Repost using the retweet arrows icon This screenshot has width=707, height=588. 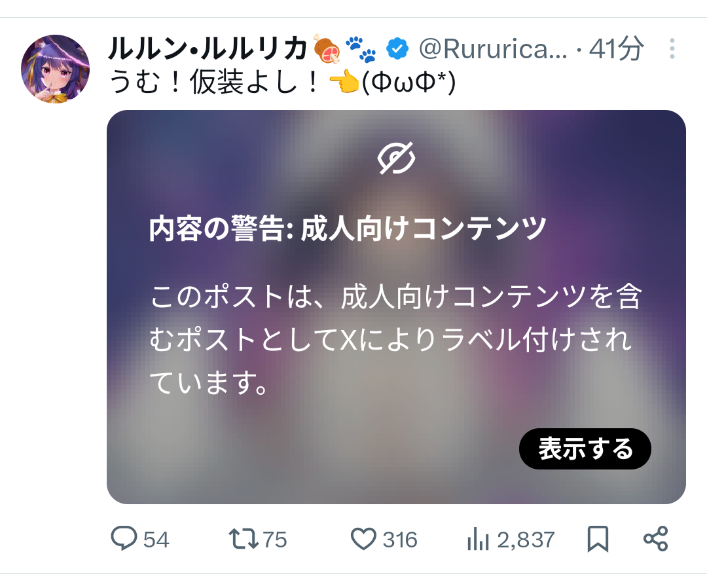(x=244, y=539)
